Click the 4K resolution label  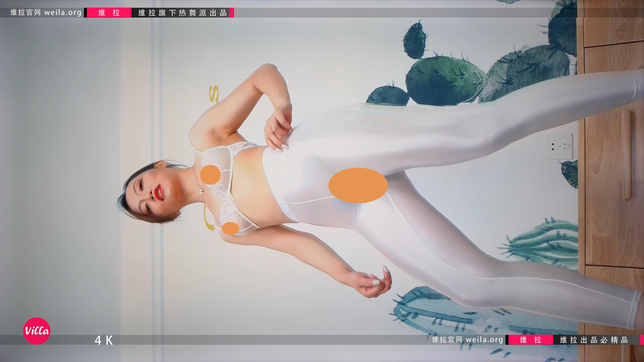click(104, 340)
